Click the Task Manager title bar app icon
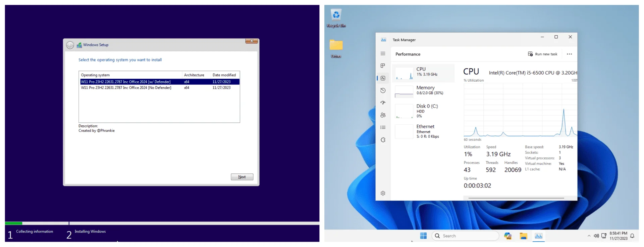The height and width of the screenshot is (247, 644). click(x=383, y=40)
